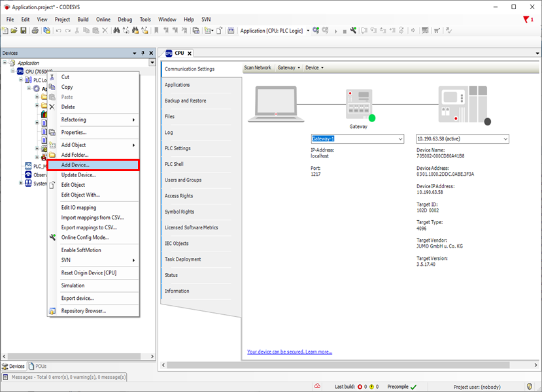This screenshot has height=392, width=542.
Task: Select Export mappings to CSV... menu entry
Action: (x=93, y=227)
